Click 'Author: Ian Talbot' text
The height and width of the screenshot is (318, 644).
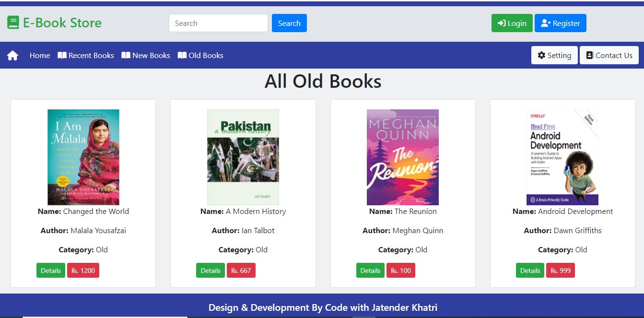pyautogui.click(x=243, y=230)
